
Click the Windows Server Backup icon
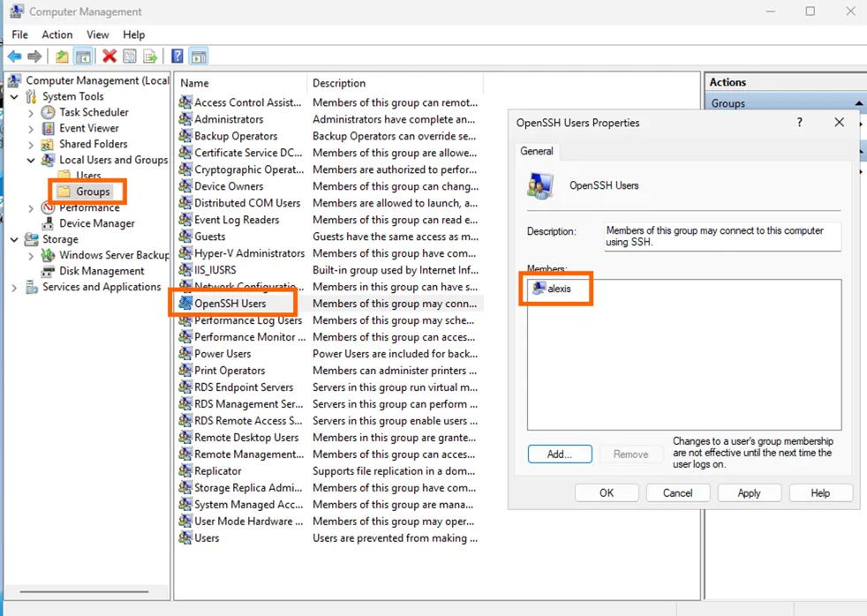pyautogui.click(x=48, y=255)
